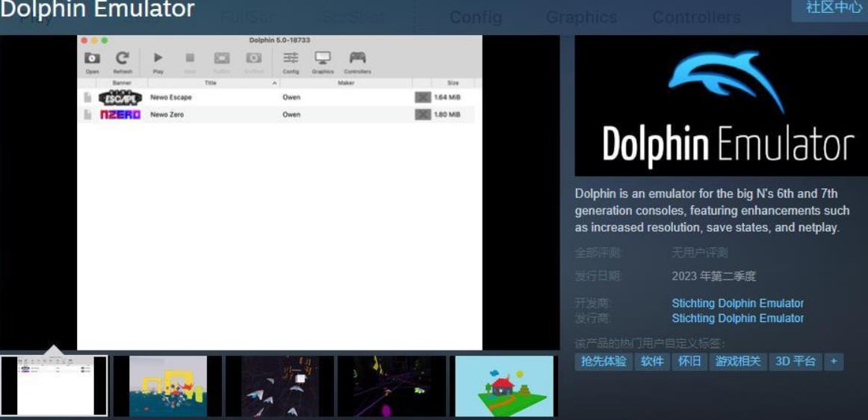Select dark neon track thumbnail

[x=391, y=386]
